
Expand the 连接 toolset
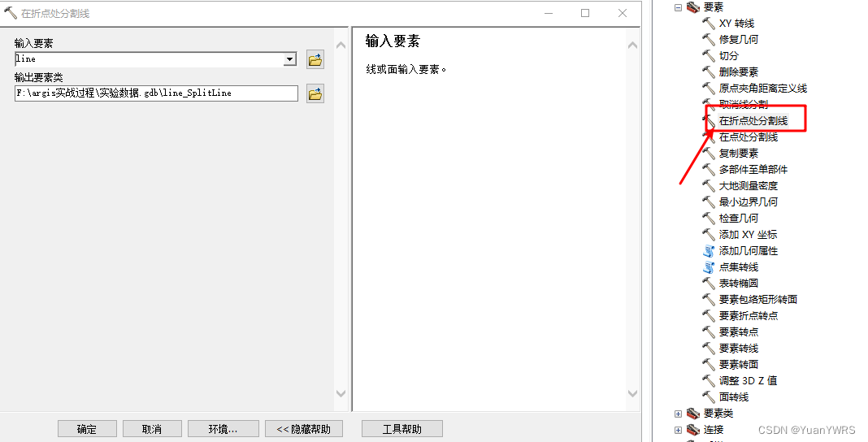[x=678, y=429]
